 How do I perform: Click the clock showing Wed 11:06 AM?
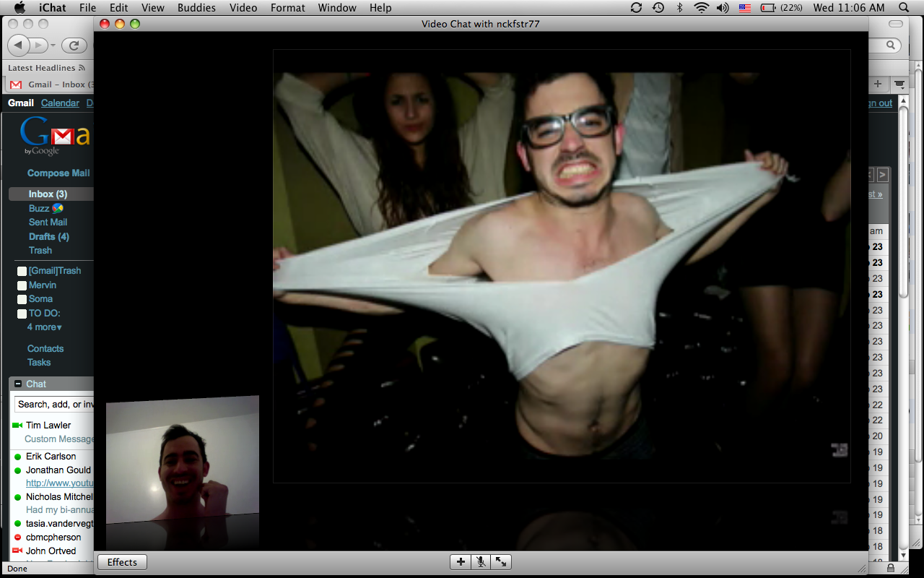[848, 8]
